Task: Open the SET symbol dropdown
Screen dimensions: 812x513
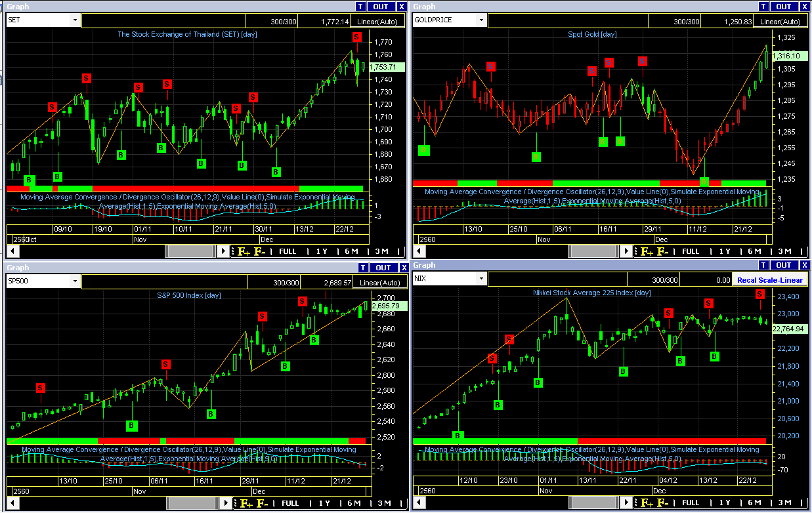Action: [x=75, y=20]
